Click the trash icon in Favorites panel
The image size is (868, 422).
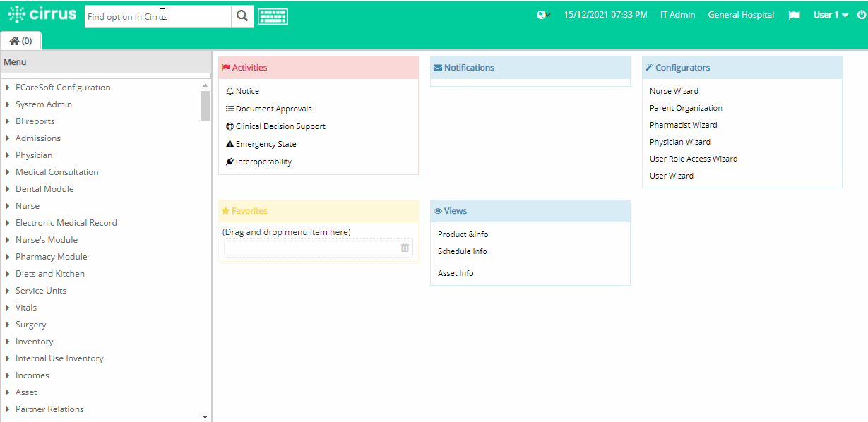point(405,247)
